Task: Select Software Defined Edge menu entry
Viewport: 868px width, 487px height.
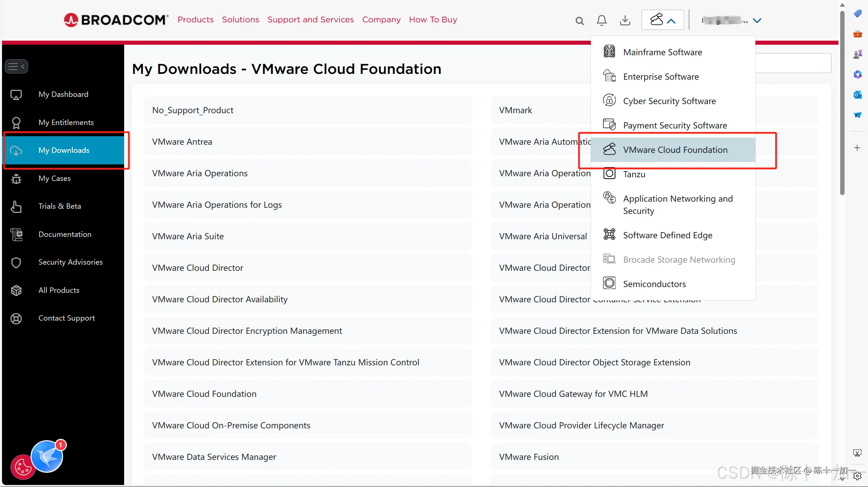Action: pyautogui.click(x=667, y=235)
